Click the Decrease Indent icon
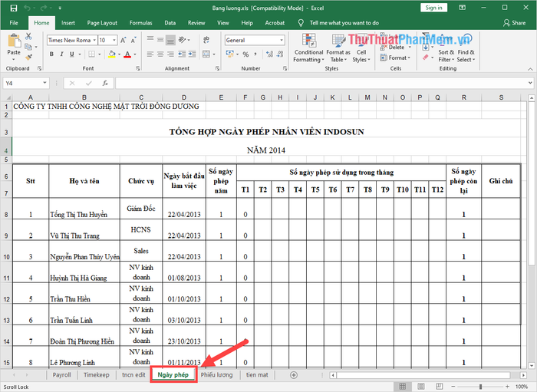Screen dimensions: 537x392 pos(183,54)
